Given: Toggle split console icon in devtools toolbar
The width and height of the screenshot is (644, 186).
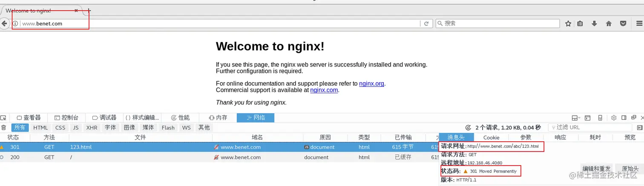Looking at the screenshot, I should [x=588, y=118].
